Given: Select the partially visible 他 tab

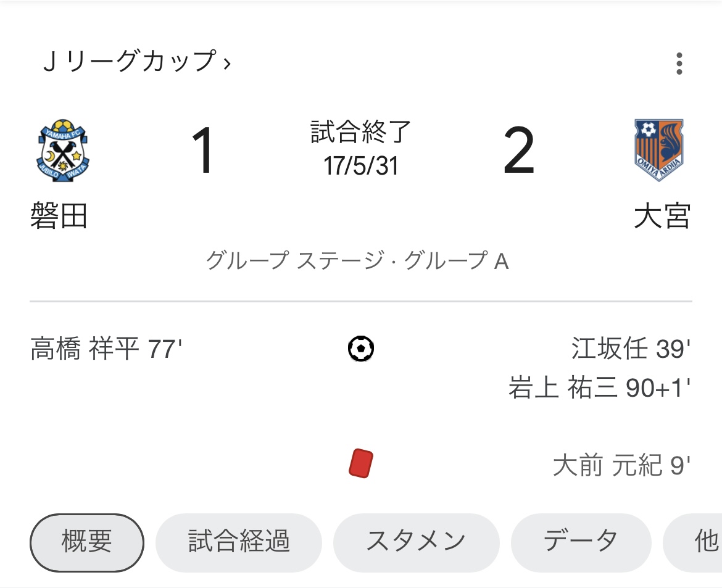Looking at the screenshot, I should pyautogui.click(x=692, y=543).
